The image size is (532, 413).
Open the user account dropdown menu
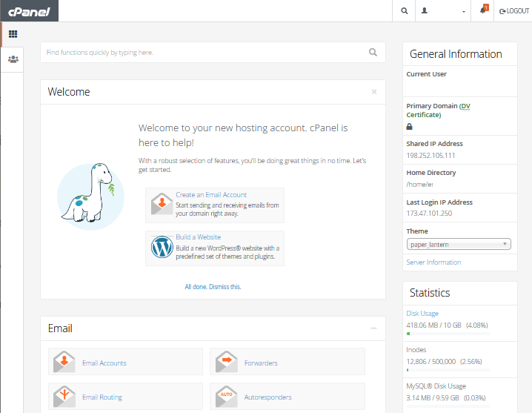click(443, 11)
